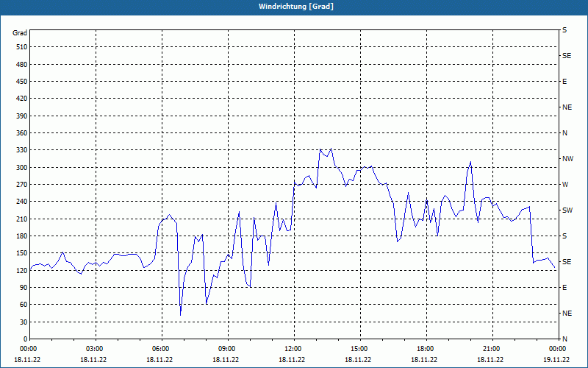
Task: Click the "30" left axis tick label
Action: 24,322
